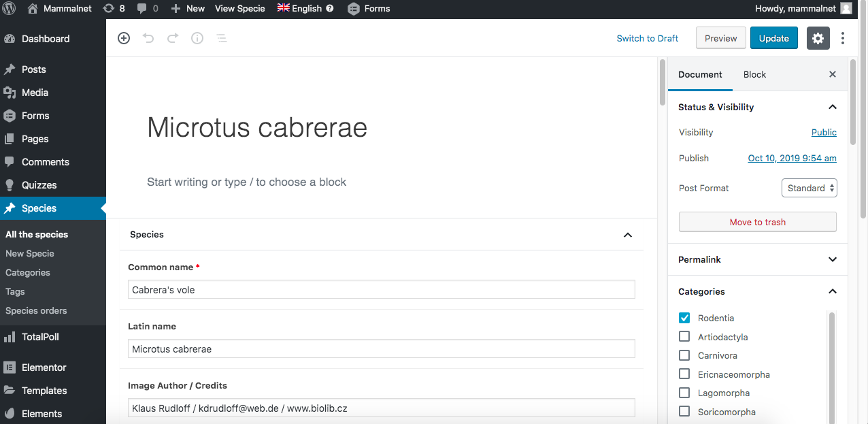
Task: Click the Switch to Draft link
Action: (647, 39)
